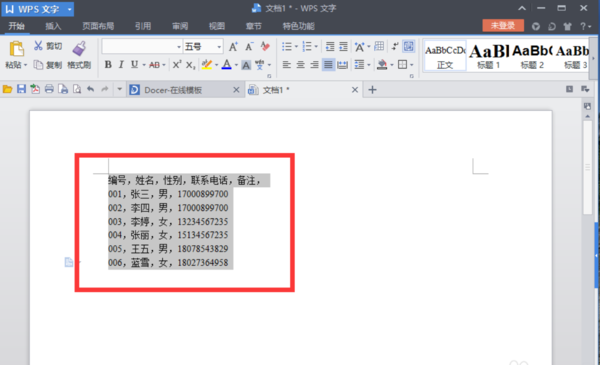Open the font name combo box
The height and width of the screenshot is (365, 600).
point(142,47)
